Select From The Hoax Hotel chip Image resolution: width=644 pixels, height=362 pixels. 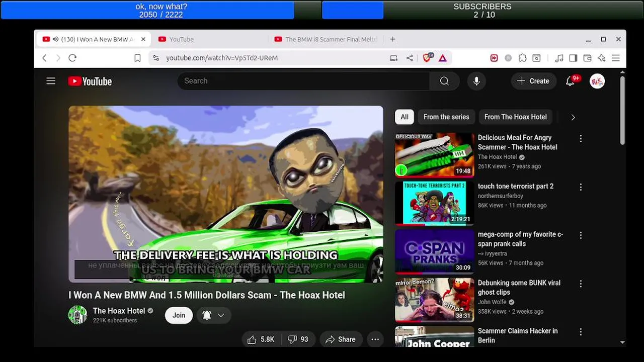pos(516,117)
